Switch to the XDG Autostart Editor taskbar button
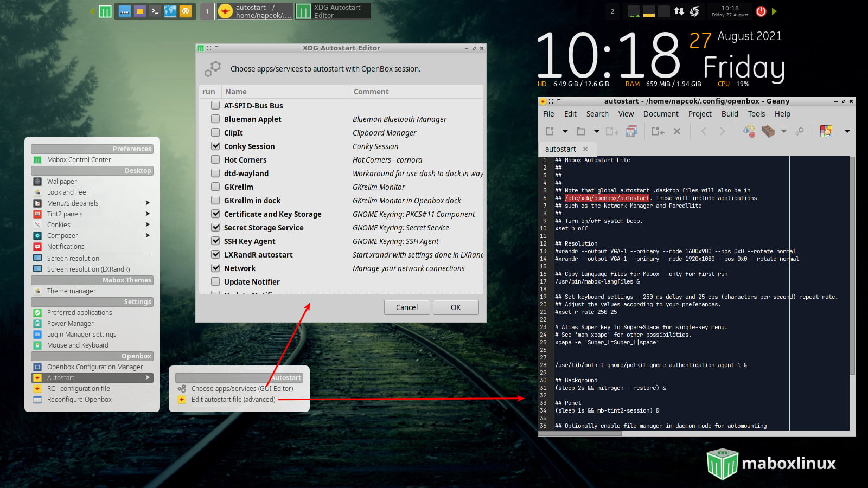This screenshot has width=868, height=488. point(333,11)
